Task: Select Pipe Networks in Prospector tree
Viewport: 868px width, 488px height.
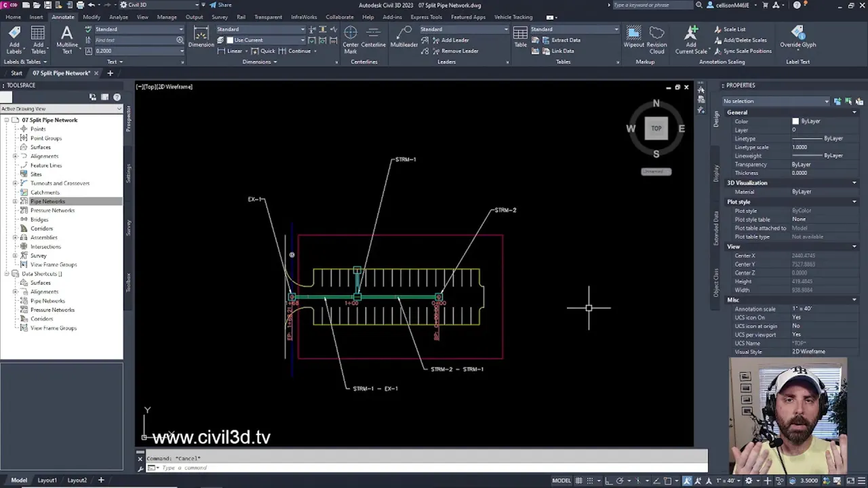Action: coord(47,201)
